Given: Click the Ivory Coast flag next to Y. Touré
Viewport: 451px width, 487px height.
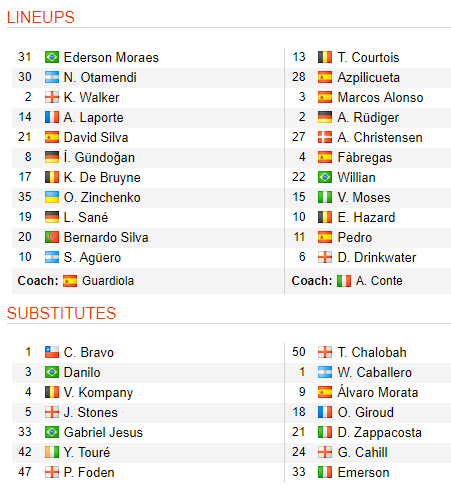Looking at the screenshot, I should (x=52, y=452).
